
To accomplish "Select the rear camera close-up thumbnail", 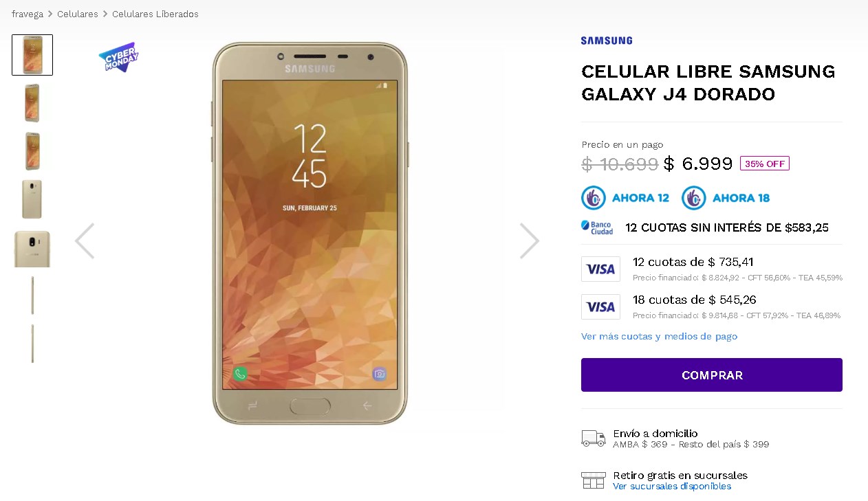I will 32,248.
